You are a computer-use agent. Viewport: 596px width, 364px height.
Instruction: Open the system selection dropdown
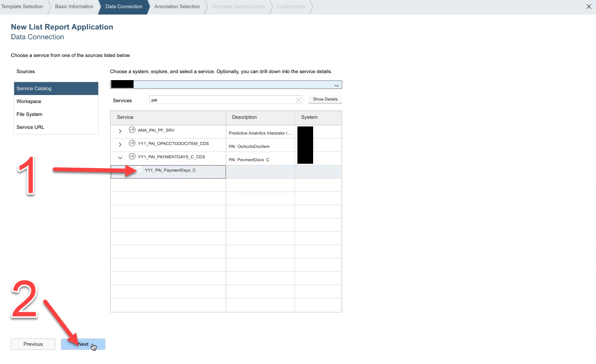click(336, 85)
